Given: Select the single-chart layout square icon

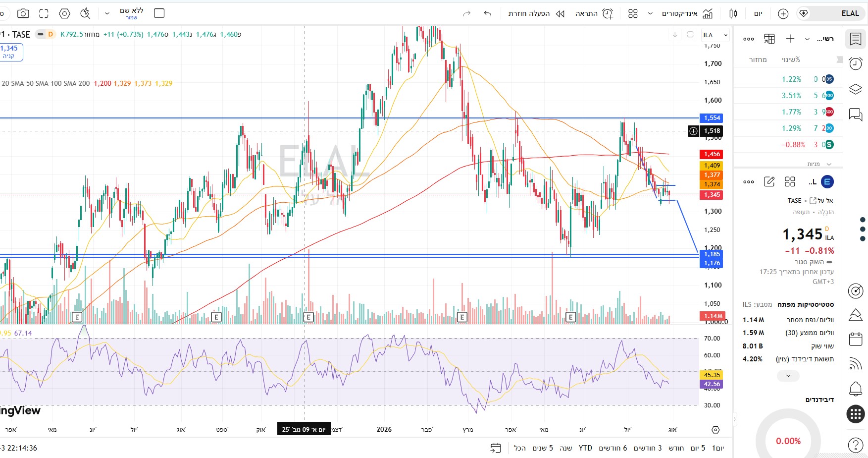Looking at the screenshot, I should pos(159,13).
